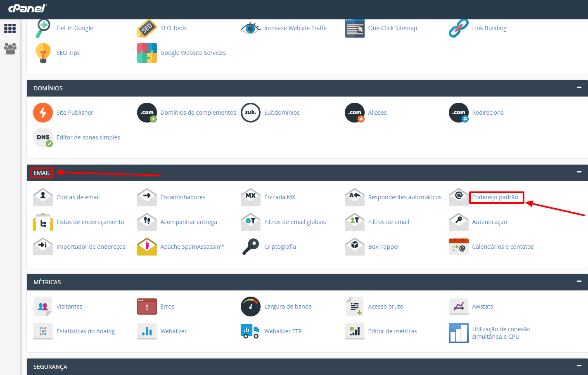Click the Autenticação key envelope icon

[x=459, y=222]
